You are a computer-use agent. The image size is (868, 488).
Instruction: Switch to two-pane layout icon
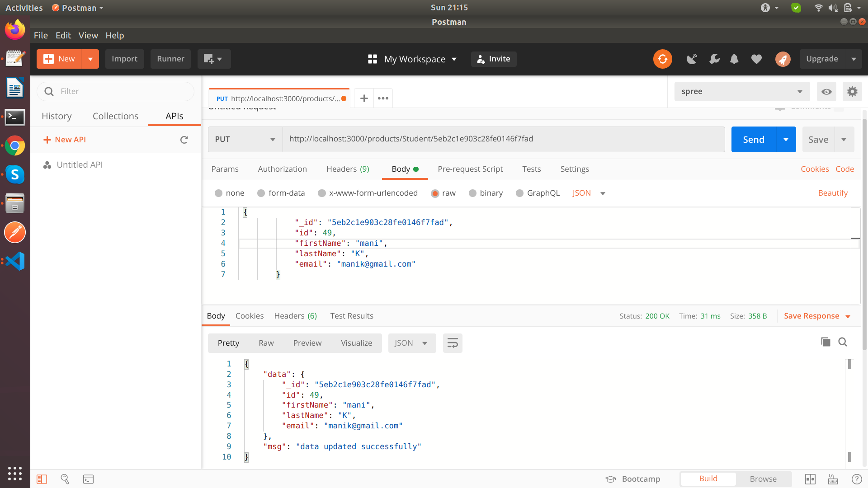click(x=810, y=479)
